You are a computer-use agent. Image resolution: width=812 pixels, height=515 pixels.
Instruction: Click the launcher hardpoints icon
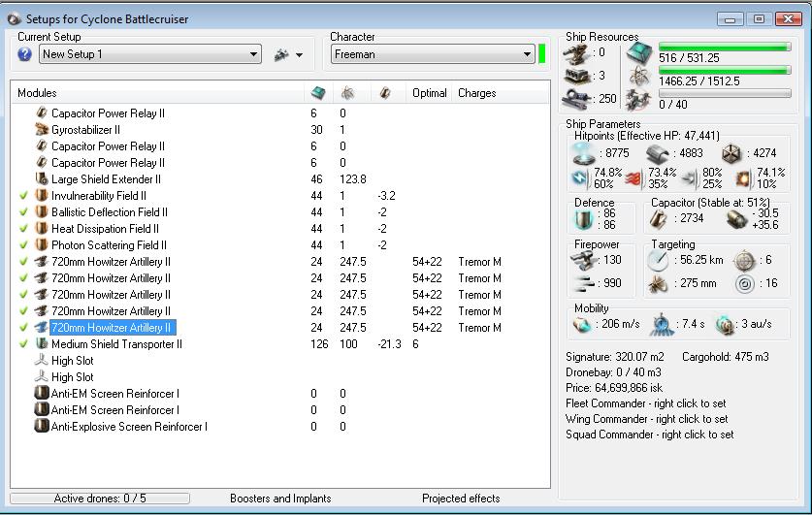tap(576, 77)
